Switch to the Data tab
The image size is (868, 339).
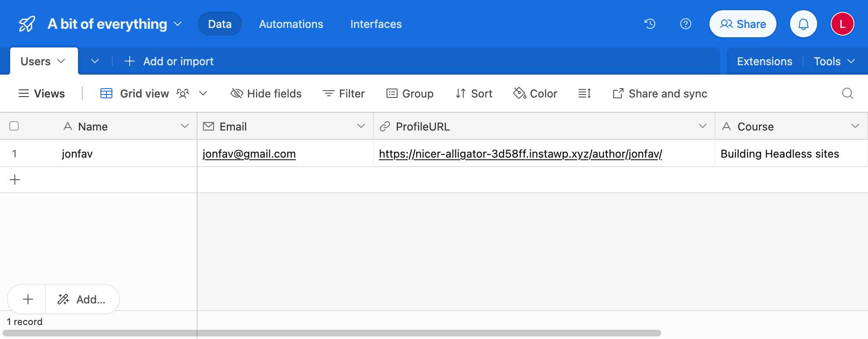click(x=220, y=24)
